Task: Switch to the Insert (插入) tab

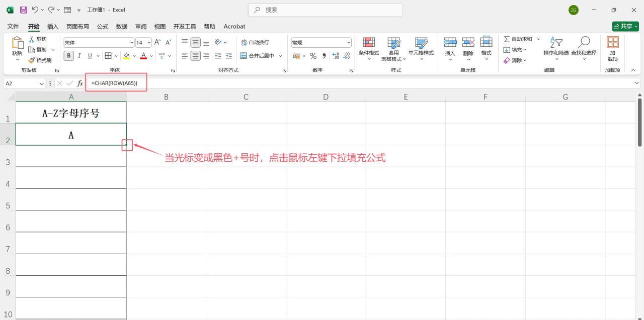Action: click(53, 26)
